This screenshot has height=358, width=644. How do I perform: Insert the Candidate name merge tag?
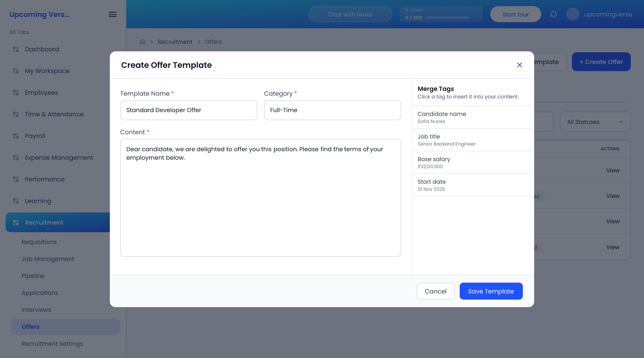click(473, 117)
